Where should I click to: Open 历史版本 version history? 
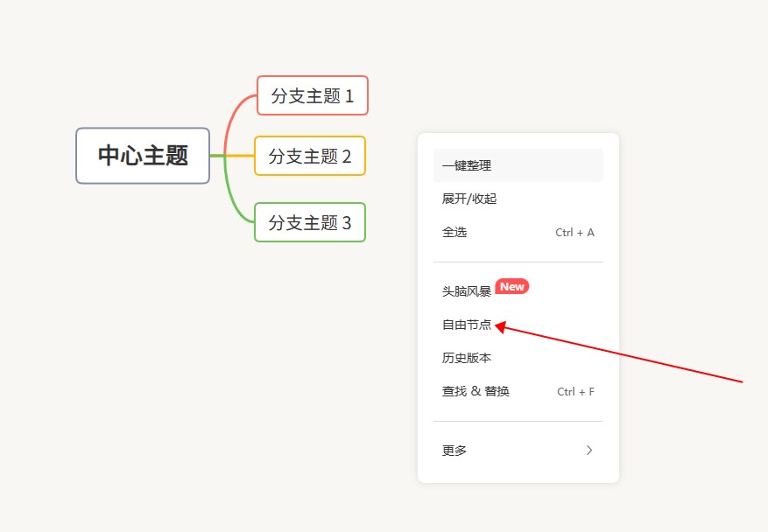[x=468, y=357]
